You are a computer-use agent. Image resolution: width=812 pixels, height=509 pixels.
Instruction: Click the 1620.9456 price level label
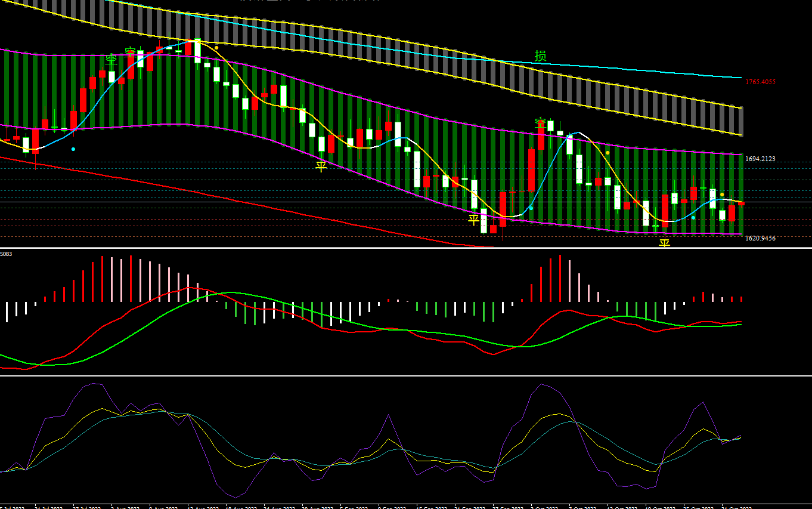(760, 239)
